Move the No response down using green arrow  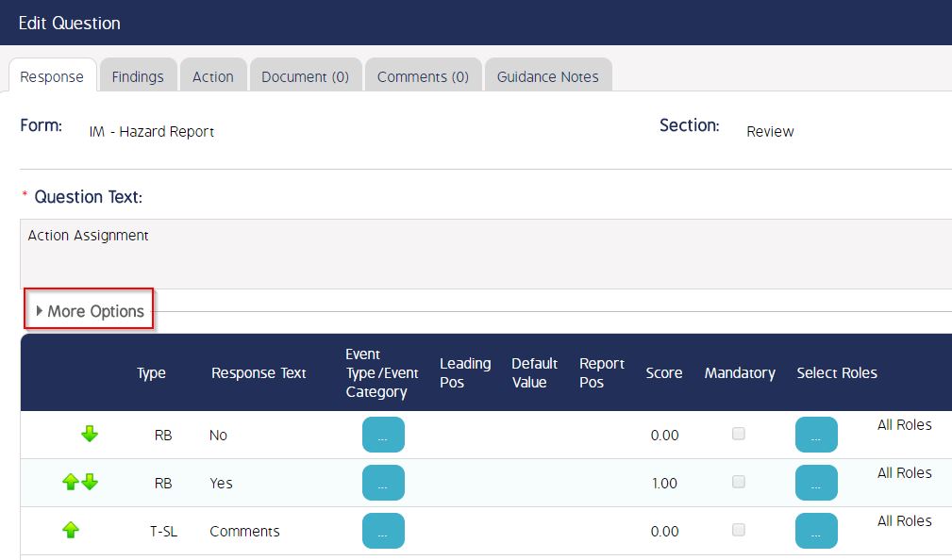tap(88, 434)
